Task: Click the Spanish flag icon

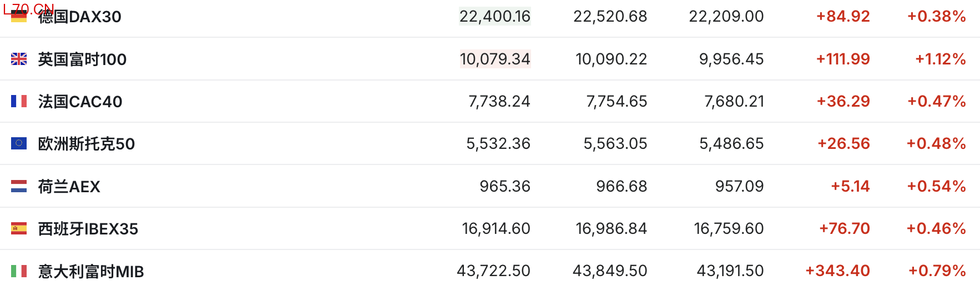Action: [19, 228]
